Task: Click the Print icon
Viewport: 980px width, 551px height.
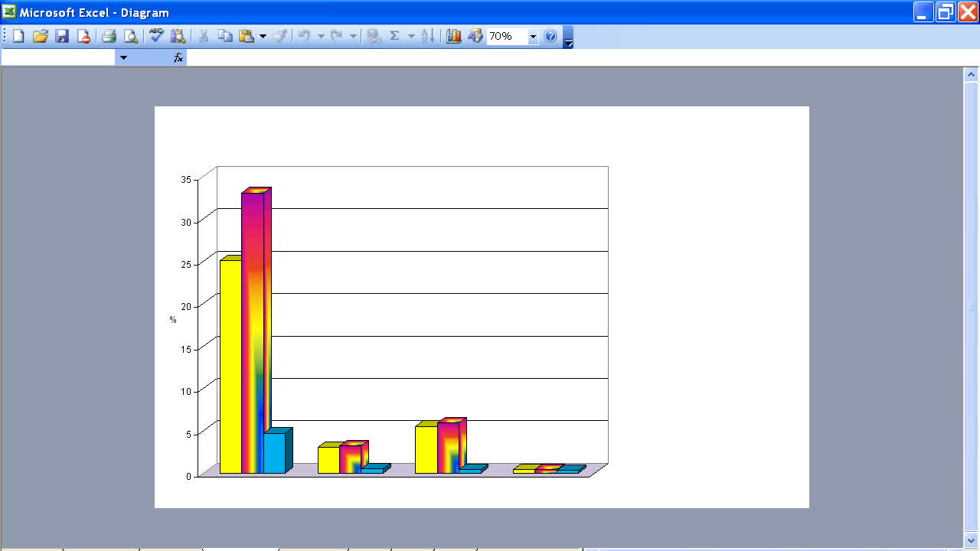Action: click(109, 36)
